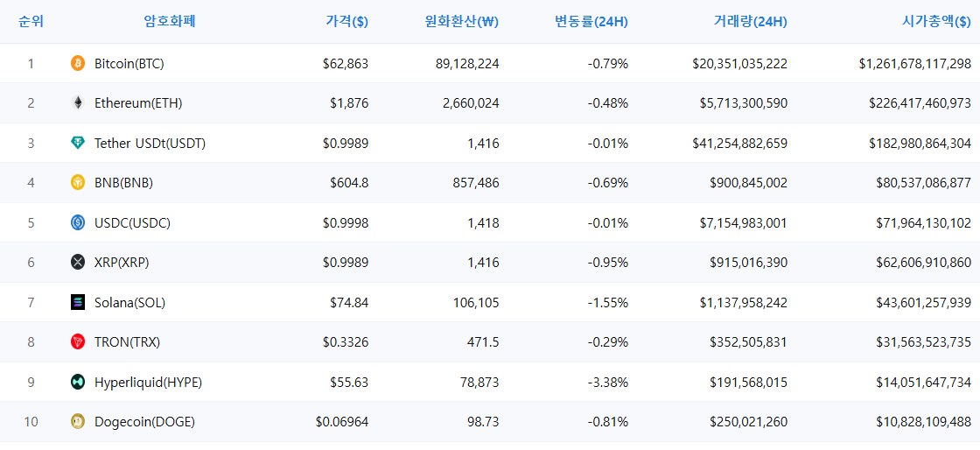
Task: Select BNB change -0.69%
Action: (608, 182)
